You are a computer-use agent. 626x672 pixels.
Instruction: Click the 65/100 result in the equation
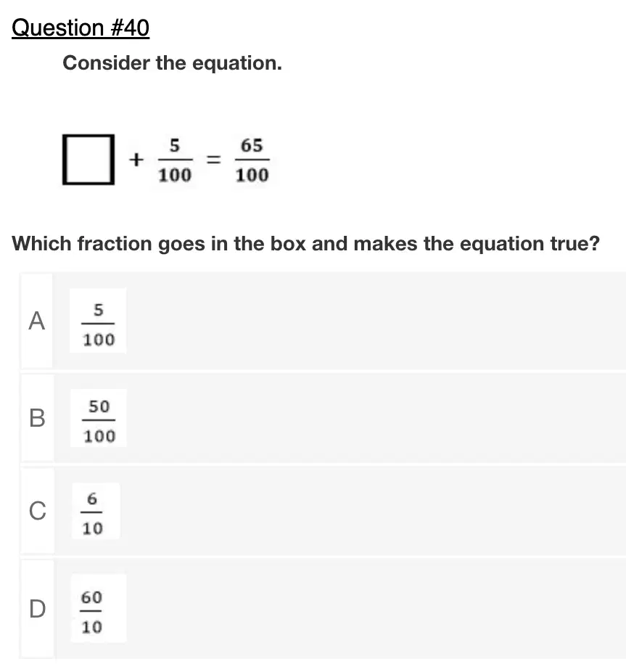[252, 160]
